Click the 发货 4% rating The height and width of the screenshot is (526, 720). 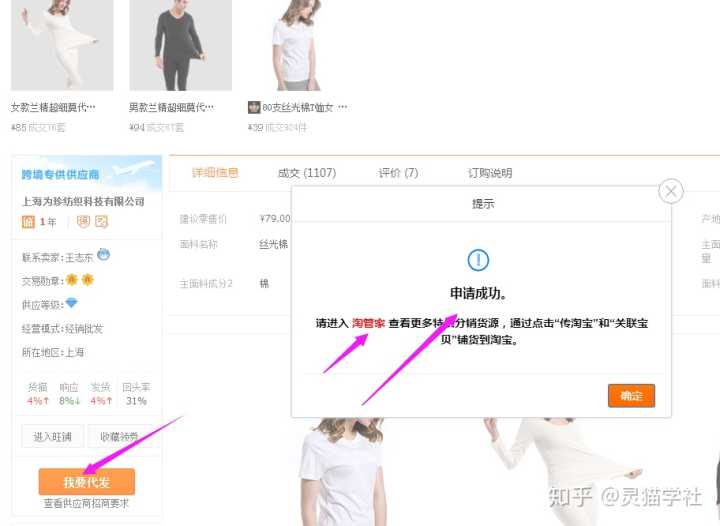pyautogui.click(x=101, y=394)
